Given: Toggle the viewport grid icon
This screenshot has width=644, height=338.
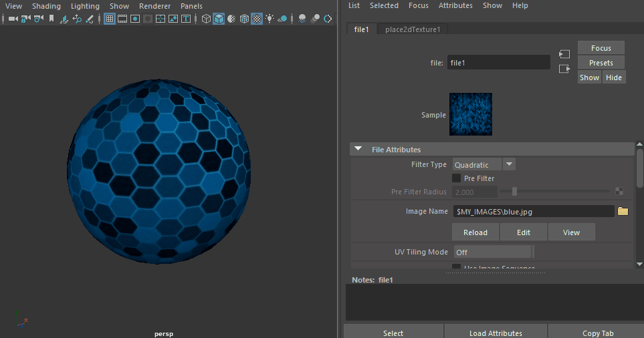Looking at the screenshot, I should 110,19.
